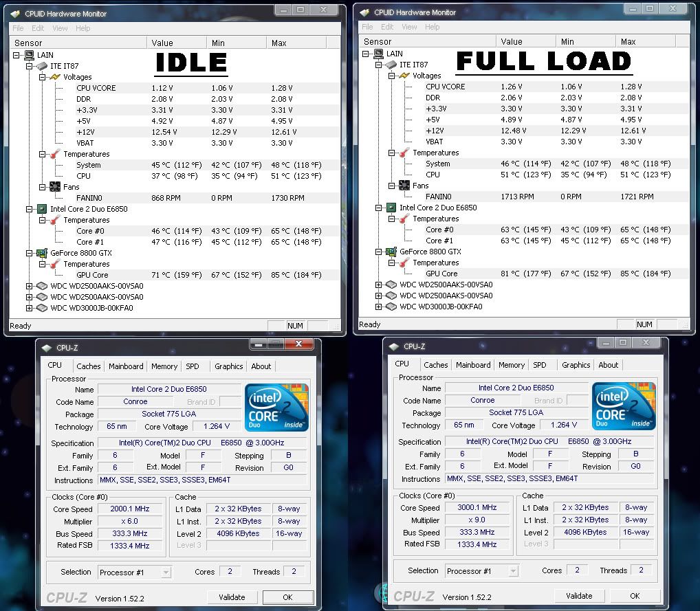Viewport: 700px width, 611px height.
Task: Select +12V row in full load monitor
Action: coord(524,131)
